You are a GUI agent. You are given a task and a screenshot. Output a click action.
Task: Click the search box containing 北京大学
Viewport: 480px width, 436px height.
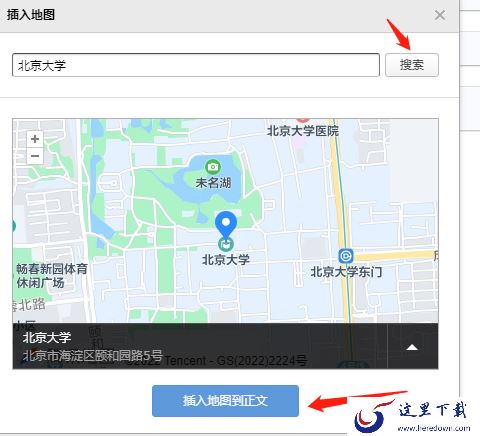pyautogui.click(x=196, y=65)
